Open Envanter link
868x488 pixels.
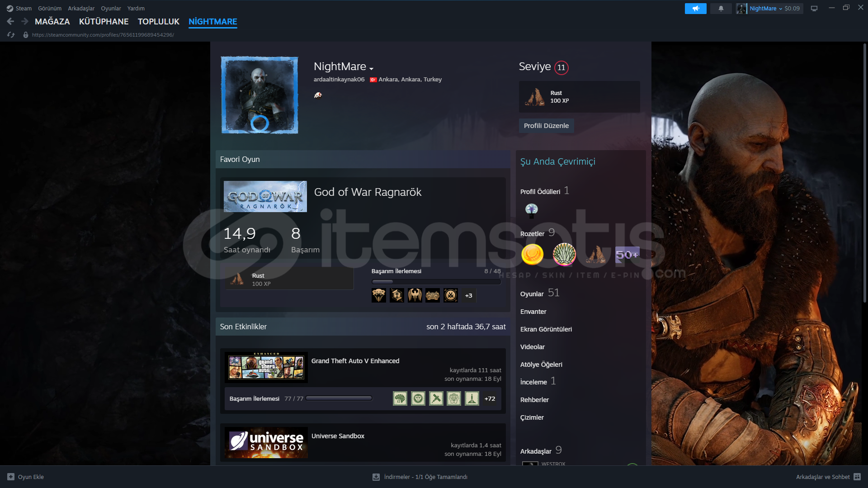pos(533,312)
